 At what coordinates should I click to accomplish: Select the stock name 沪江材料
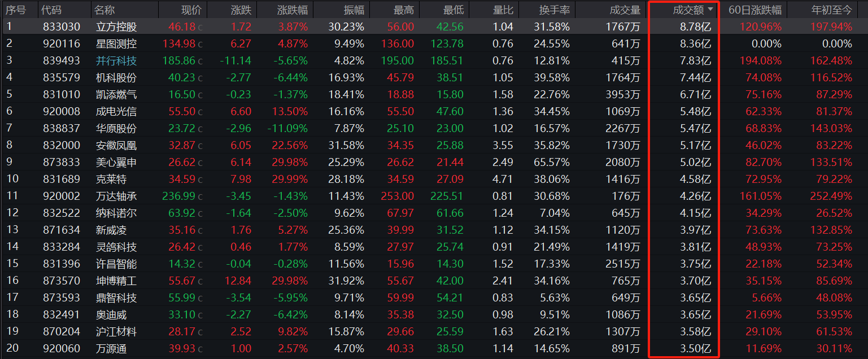pyautogui.click(x=116, y=331)
